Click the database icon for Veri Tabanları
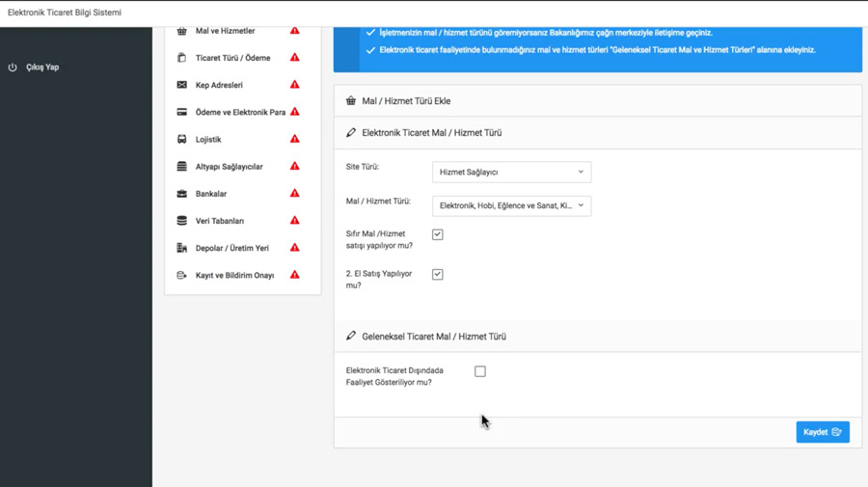Image resolution: width=868 pixels, height=487 pixels. click(x=181, y=221)
